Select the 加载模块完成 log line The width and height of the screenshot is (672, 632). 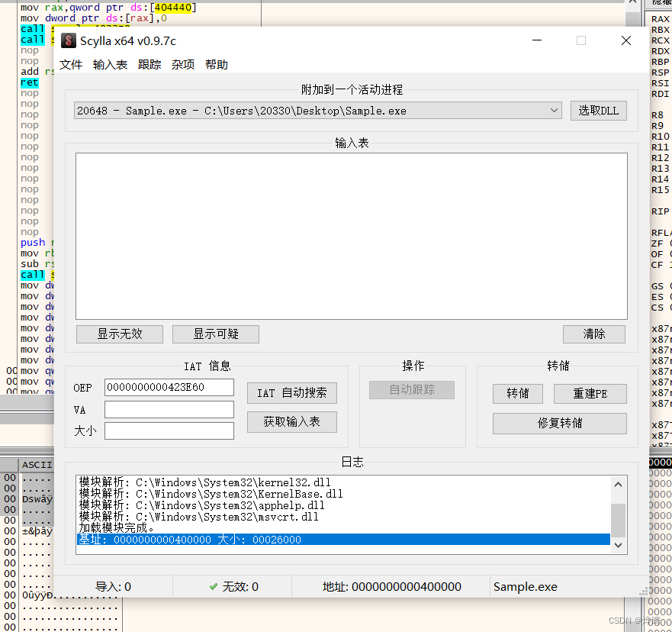coord(116,527)
